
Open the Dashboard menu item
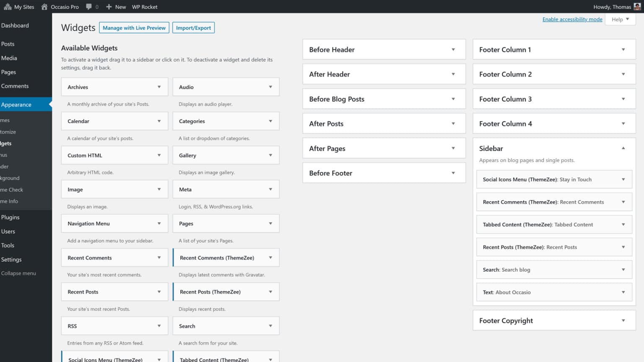pyautogui.click(x=15, y=26)
